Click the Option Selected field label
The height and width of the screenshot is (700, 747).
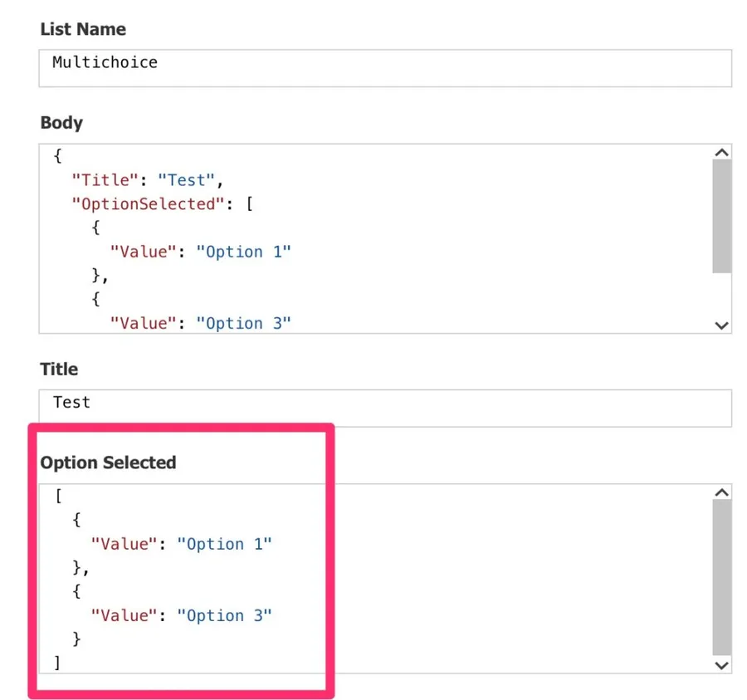[x=108, y=463]
